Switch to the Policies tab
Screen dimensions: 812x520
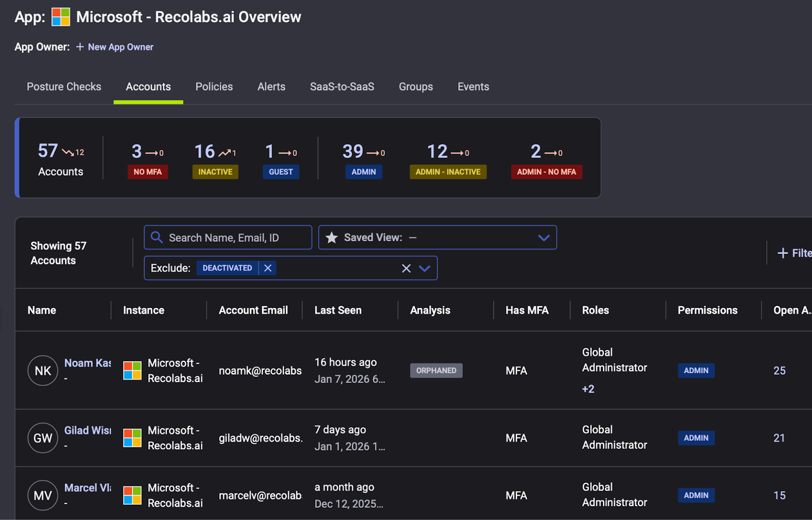click(214, 87)
